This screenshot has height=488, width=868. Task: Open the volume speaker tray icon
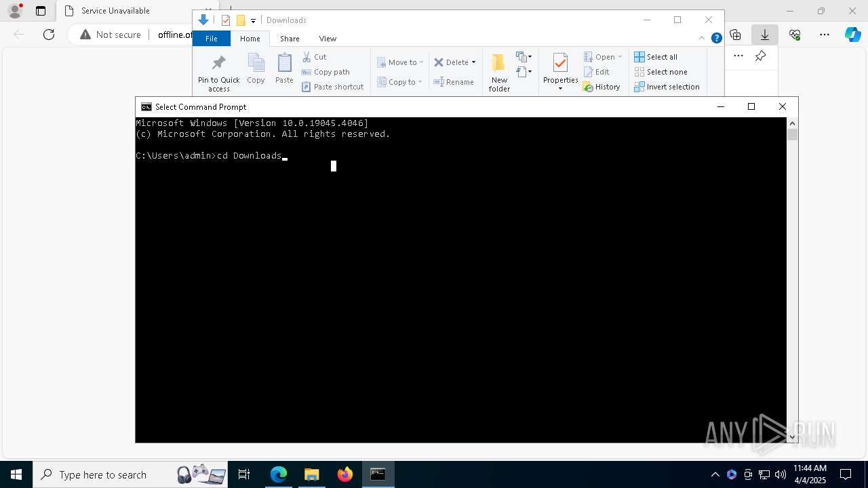780,474
